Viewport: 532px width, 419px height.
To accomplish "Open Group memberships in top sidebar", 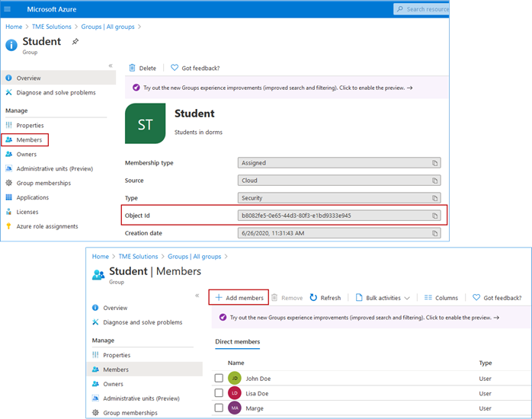I will coord(38,183).
